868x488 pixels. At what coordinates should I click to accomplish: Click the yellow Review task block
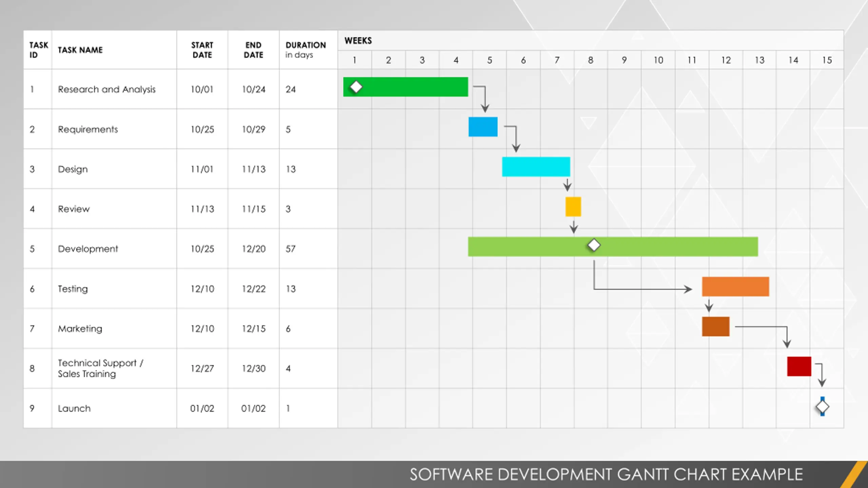coord(573,207)
